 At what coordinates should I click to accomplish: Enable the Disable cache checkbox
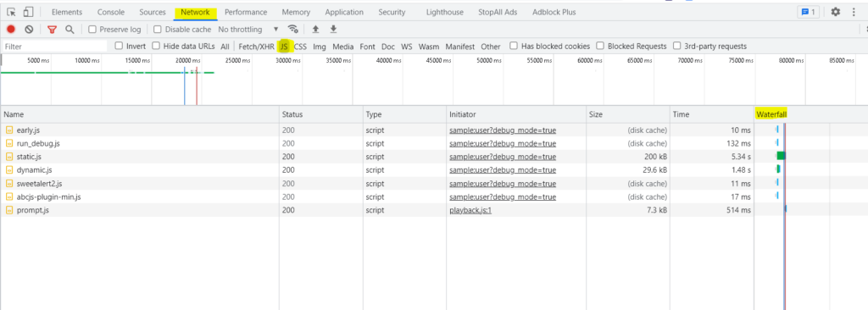(158, 30)
